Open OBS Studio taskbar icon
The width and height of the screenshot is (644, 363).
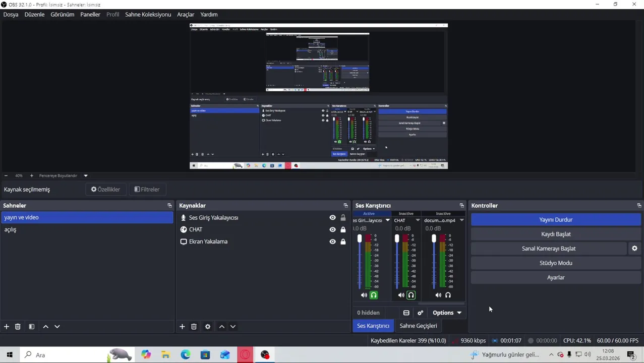pyautogui.click(x=265, y=355)
